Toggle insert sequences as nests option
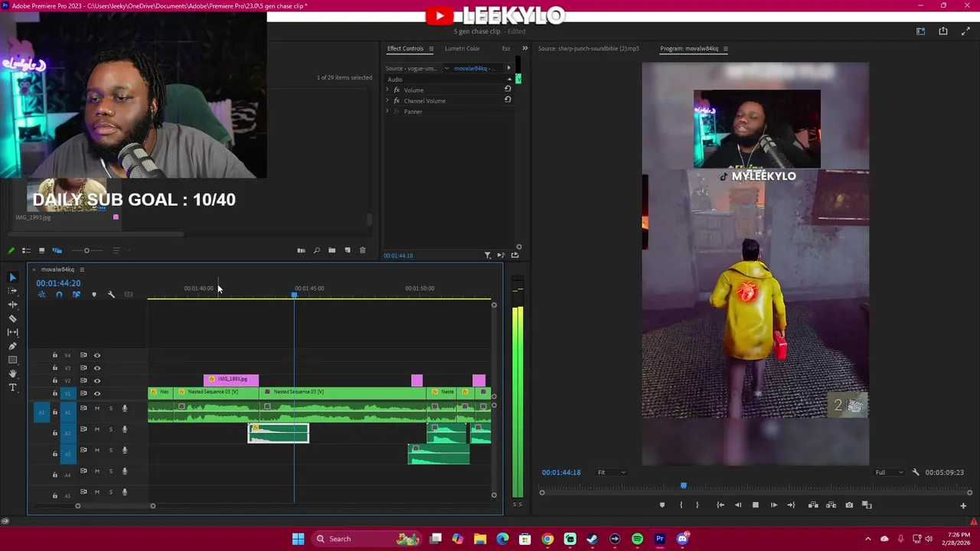Screen dimensions: 980x551 click(42, 295)
